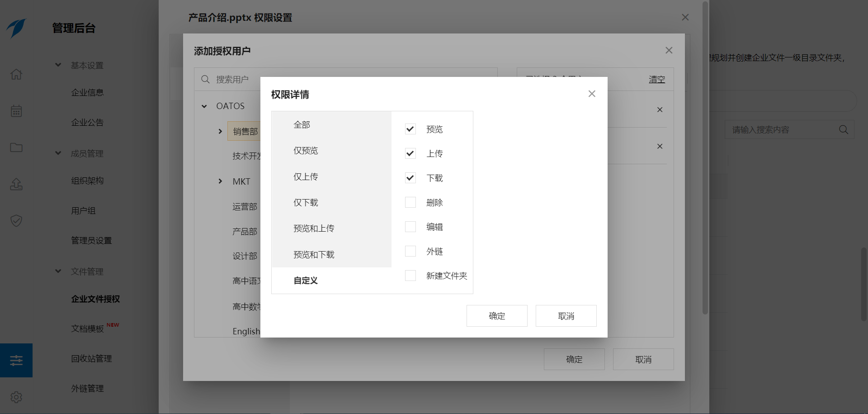
Task: Select the sliders admin icon
Action: click(x=16, y=361)
